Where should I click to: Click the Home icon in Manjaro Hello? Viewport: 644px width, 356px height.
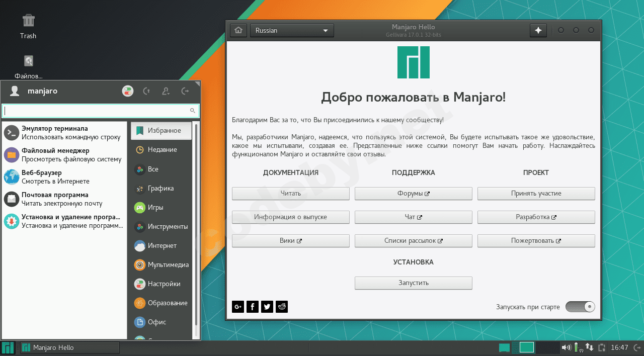click(x=238, y=30)
